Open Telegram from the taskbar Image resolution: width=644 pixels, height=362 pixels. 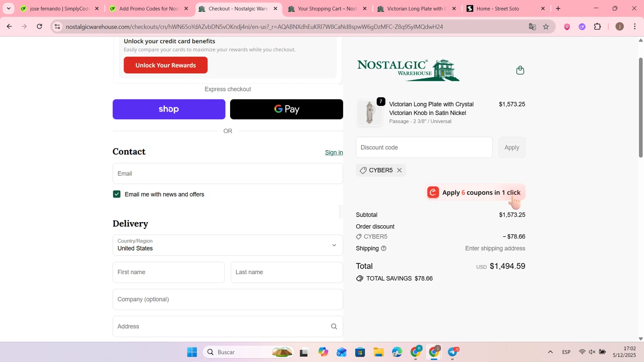[x=453, y=352]
